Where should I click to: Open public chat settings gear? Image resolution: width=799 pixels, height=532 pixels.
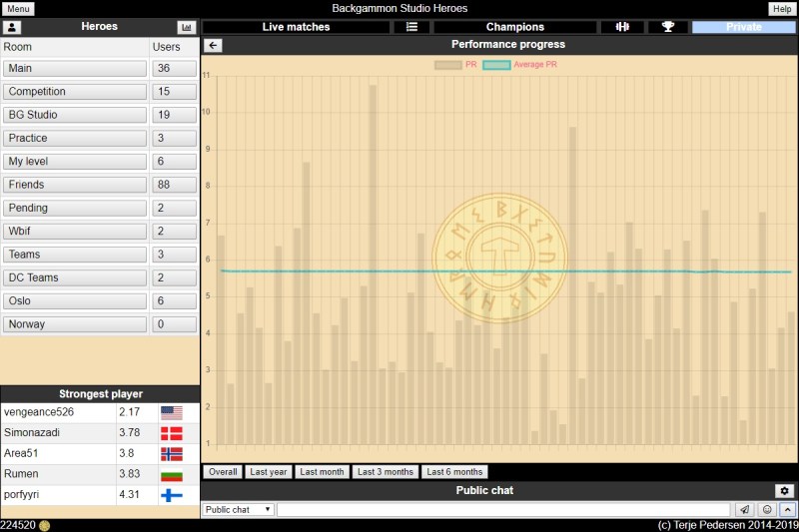784,491
